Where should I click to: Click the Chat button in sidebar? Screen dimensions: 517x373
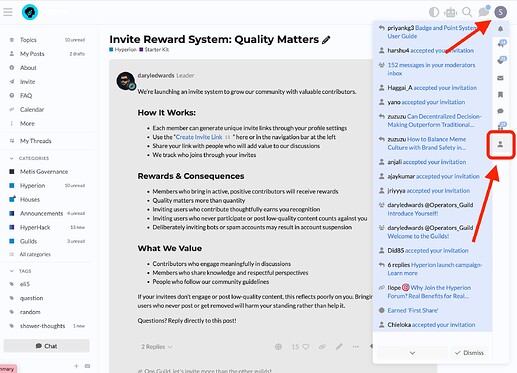tap(46, 346)
